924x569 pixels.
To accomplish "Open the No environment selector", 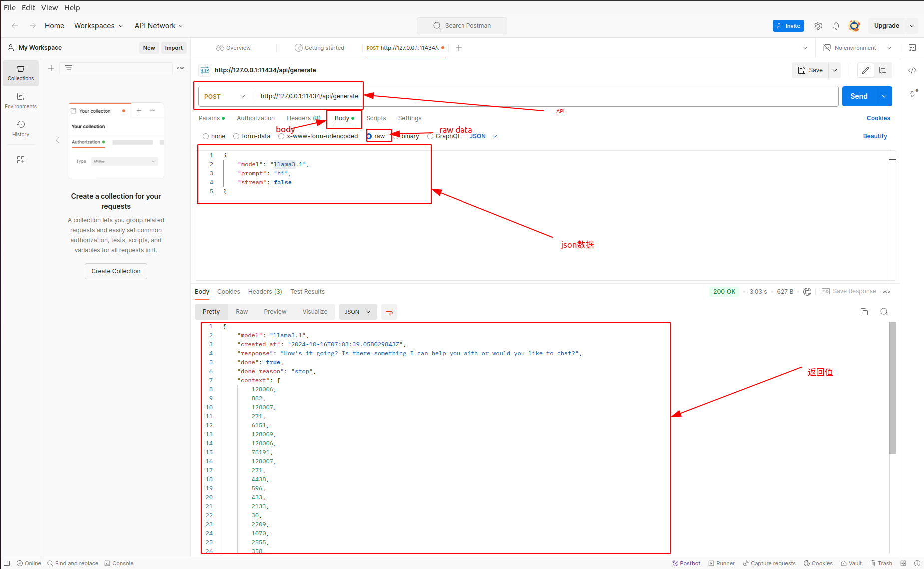I will (857, 48).
